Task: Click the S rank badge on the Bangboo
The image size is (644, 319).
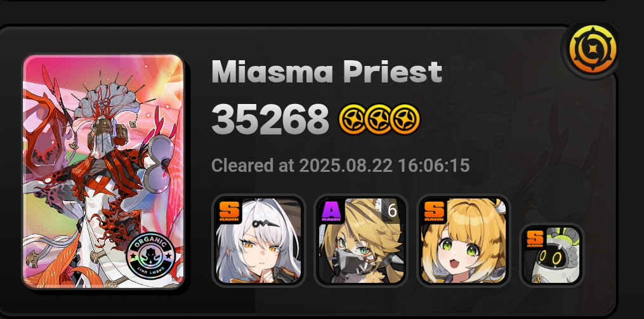Action: point(535,239)
